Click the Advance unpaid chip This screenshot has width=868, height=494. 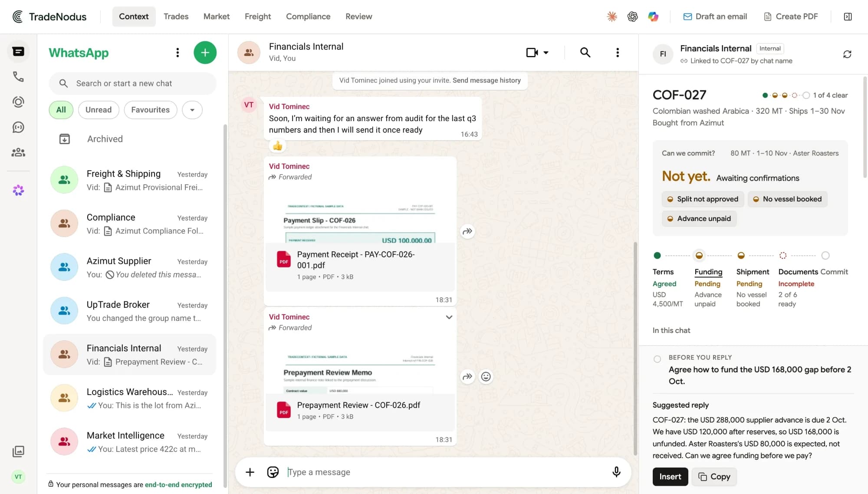click(699, 218)
